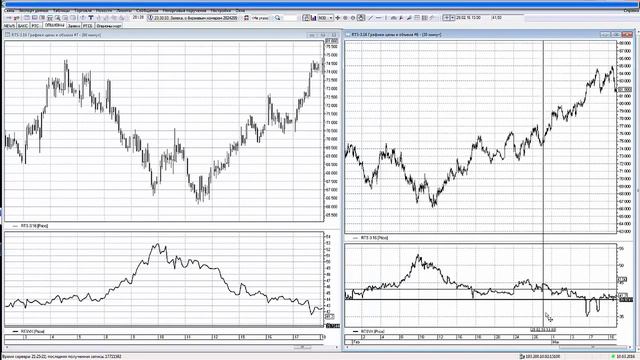
Task: Open the Таблицы menu
Action: coord(61,10)
